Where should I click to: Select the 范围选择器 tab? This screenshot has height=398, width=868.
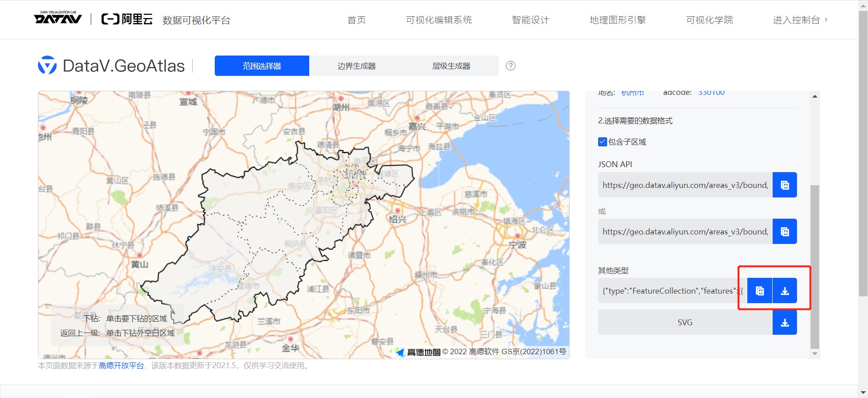tap(262, 66)
